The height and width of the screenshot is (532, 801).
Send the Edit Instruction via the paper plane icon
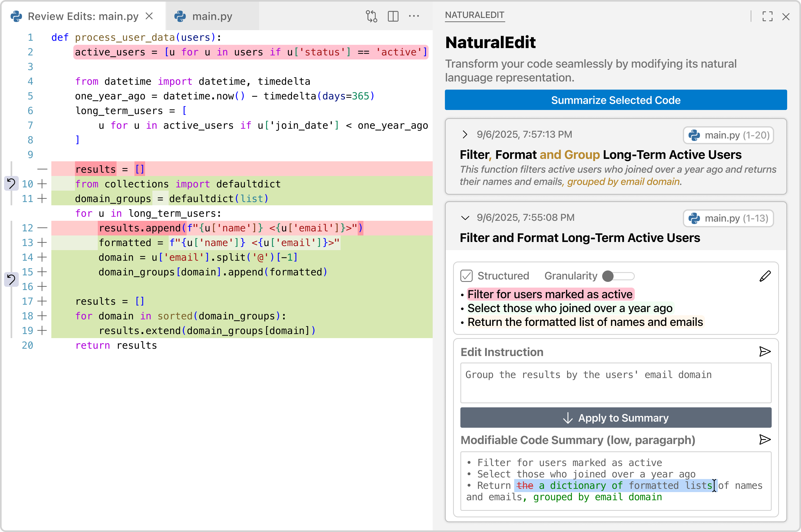(765, 352)
